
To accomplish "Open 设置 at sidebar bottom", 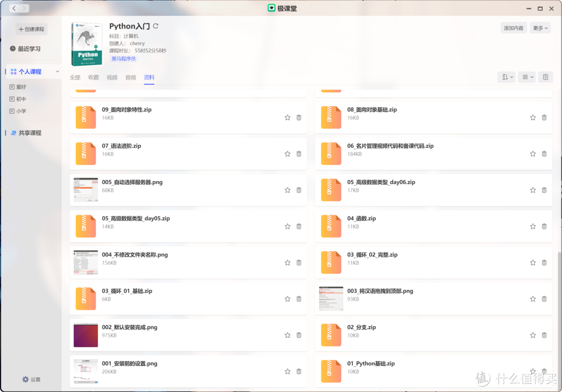I will pos(32,380).
